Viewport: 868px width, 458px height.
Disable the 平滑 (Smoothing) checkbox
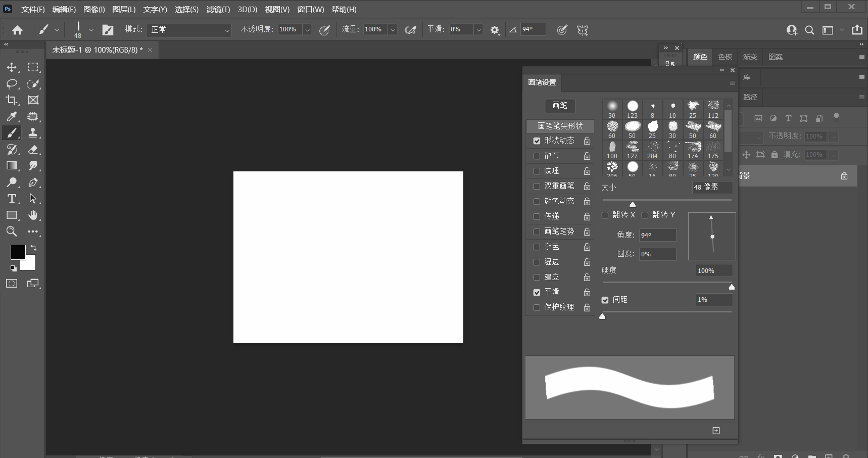(x=537, y=292)
